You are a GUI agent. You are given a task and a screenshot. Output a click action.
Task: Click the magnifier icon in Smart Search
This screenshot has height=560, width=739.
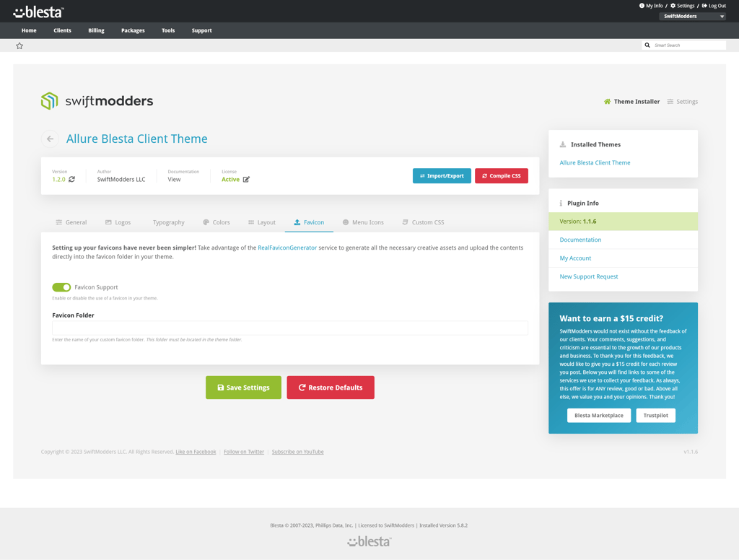point(647,45)
